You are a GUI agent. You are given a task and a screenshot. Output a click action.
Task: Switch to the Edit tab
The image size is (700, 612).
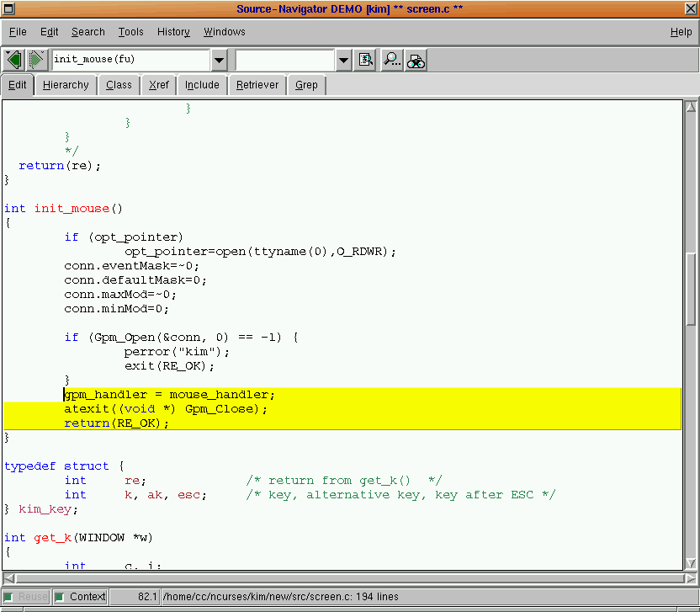click(18, 85)
